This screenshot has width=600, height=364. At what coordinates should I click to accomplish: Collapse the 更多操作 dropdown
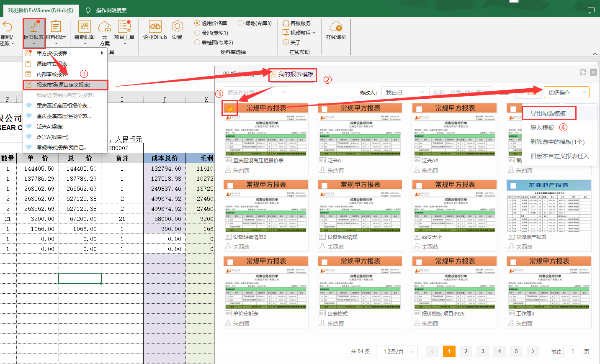click(x=567, y=92)
